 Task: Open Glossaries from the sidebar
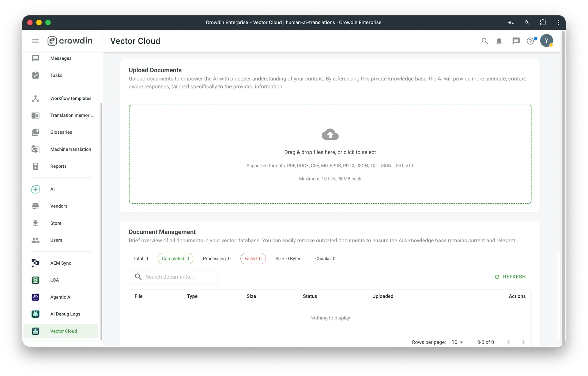coord(61,132)
